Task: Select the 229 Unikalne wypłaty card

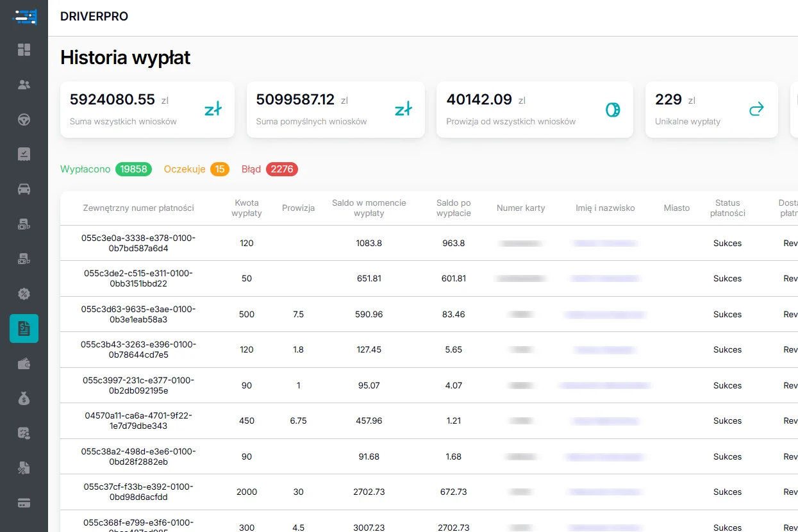Action: click(711, 110)
